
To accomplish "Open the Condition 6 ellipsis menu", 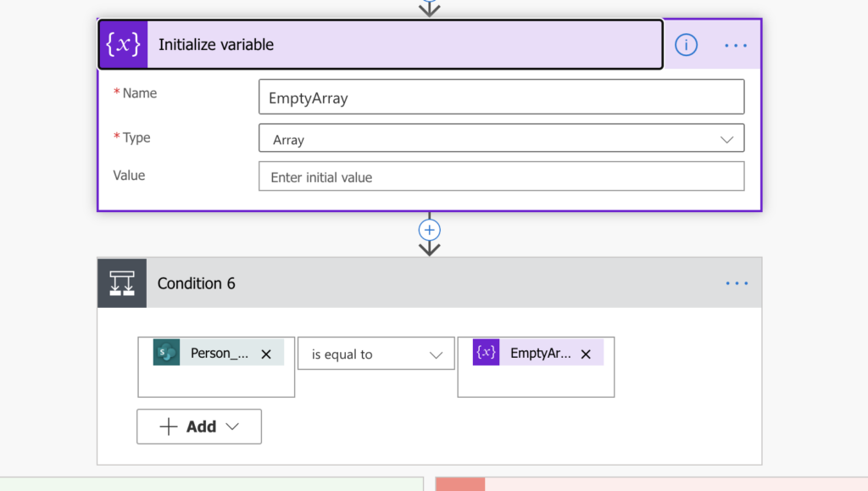I will 737,283.
